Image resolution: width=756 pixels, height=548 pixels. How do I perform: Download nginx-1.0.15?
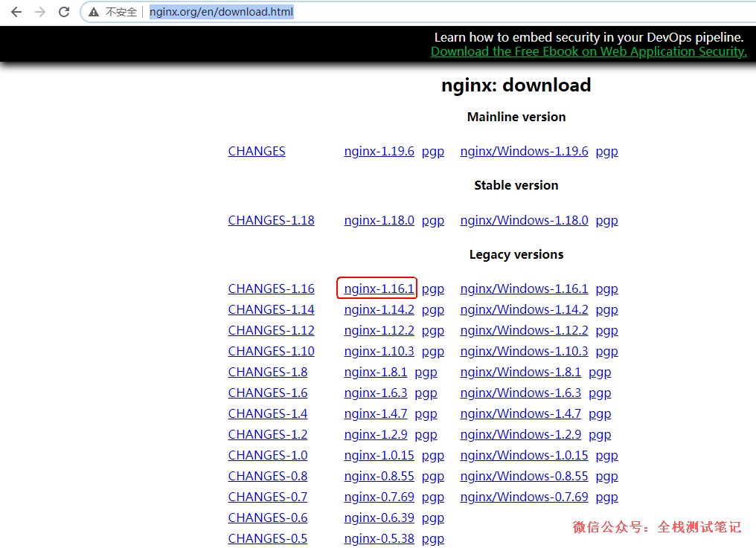coord(379,455)
